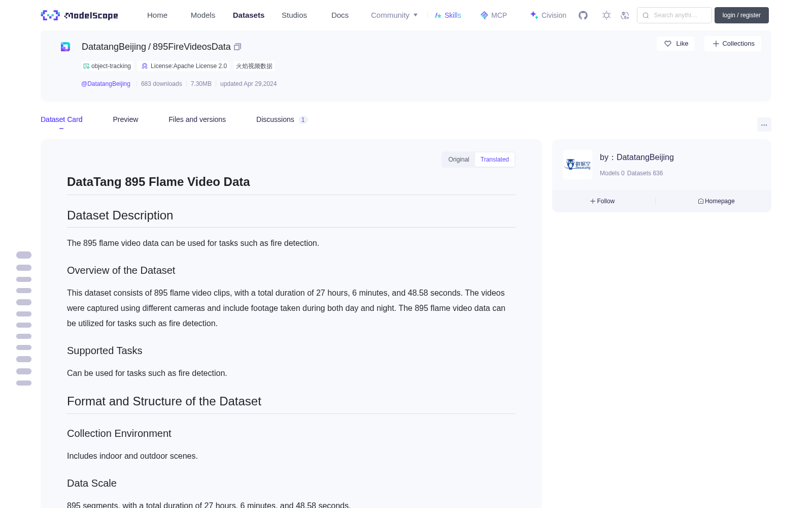The width and height of the screenshot is (812, 508).
Task: Switch site language with the translate icon
Action: [x=625, y=15]
